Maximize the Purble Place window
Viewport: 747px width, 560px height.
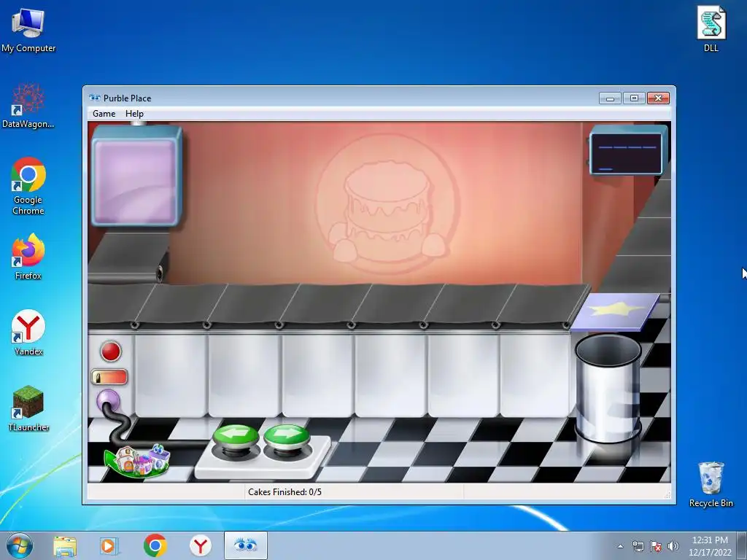[x=634, y=98]
